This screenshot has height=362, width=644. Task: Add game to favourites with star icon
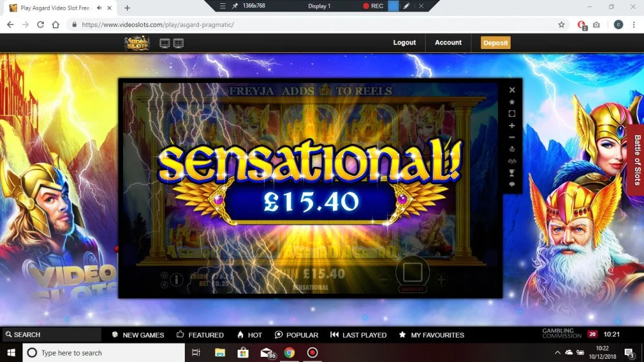coord(512,102)
